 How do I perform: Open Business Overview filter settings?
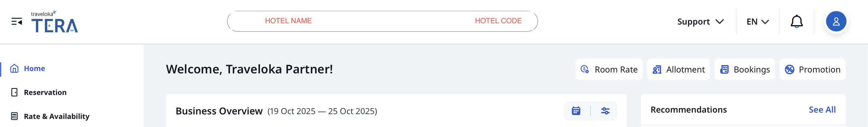(x=605, y=111)
